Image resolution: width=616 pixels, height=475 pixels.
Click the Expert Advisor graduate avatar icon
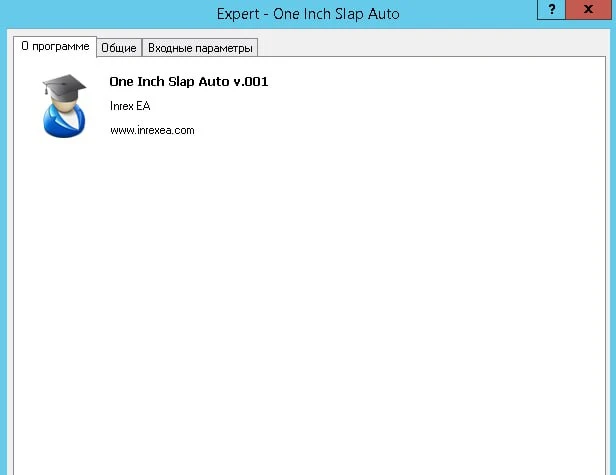click(x=64, y=106)
